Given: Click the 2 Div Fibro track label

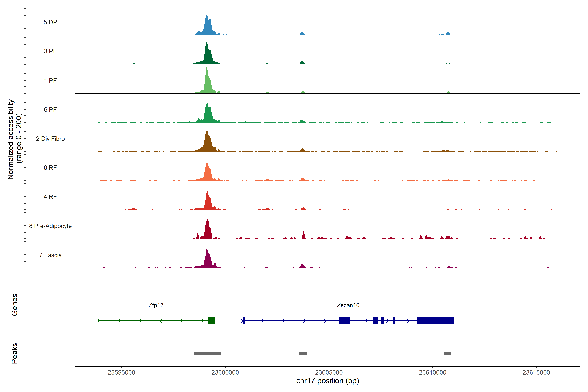Looking at the screenshot, I should (x=50, y=139).
